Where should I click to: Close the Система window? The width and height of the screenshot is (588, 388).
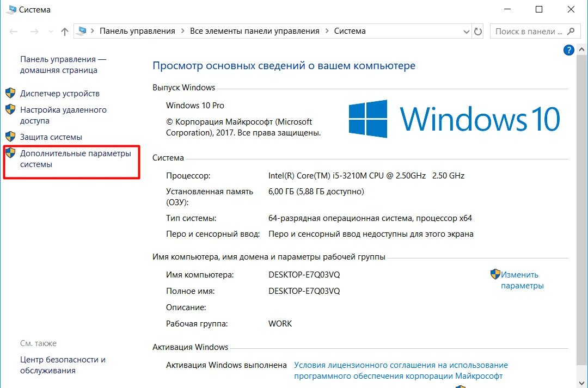point(571,9)
